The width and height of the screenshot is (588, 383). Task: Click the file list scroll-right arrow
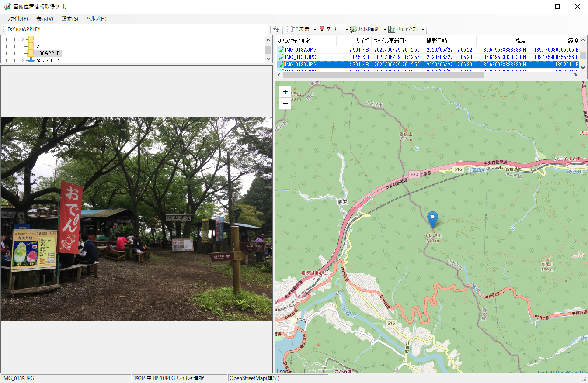[x=576, y=75]
